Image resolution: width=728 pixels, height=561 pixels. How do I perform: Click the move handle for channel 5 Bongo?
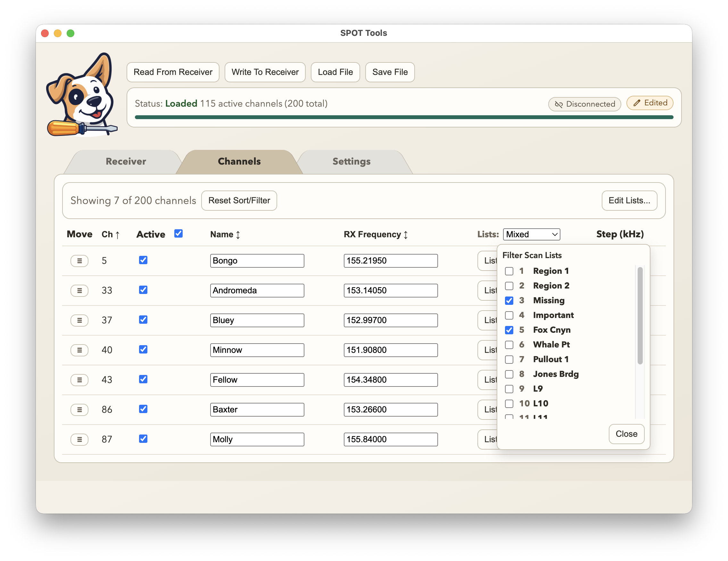pos(79,261)
